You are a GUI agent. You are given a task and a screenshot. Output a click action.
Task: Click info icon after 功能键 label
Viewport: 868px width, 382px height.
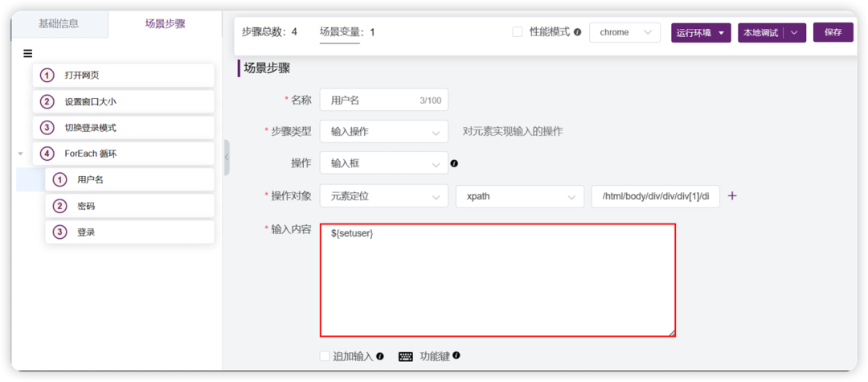[x=457, y=355]
